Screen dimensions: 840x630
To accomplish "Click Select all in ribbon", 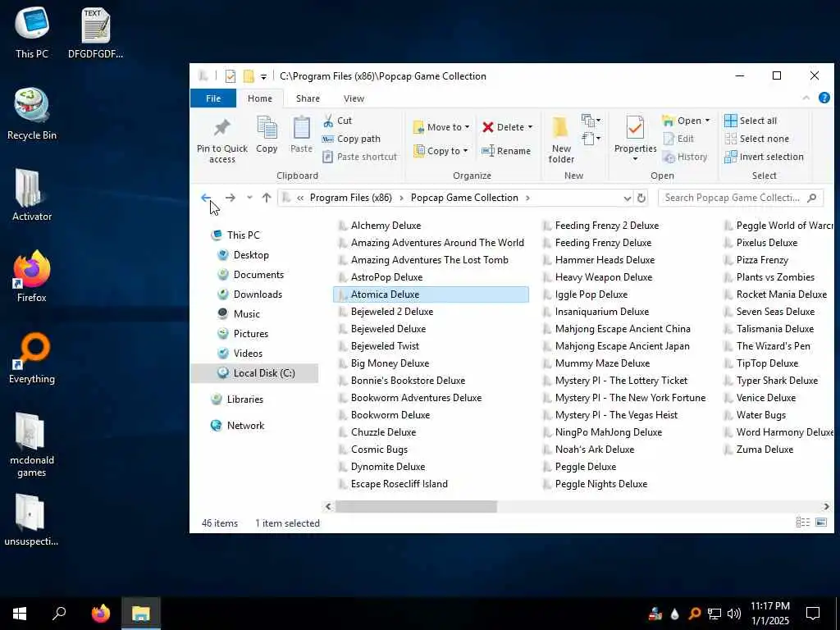I will (x=751, y=121).
